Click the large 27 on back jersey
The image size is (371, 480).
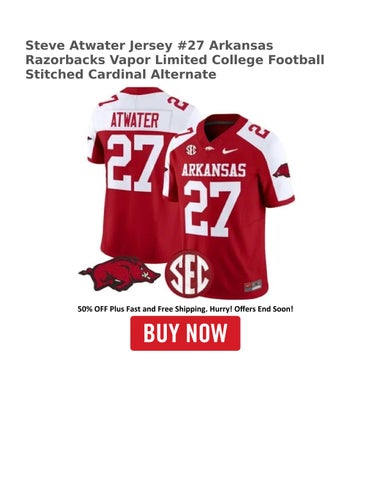(136, 163)
